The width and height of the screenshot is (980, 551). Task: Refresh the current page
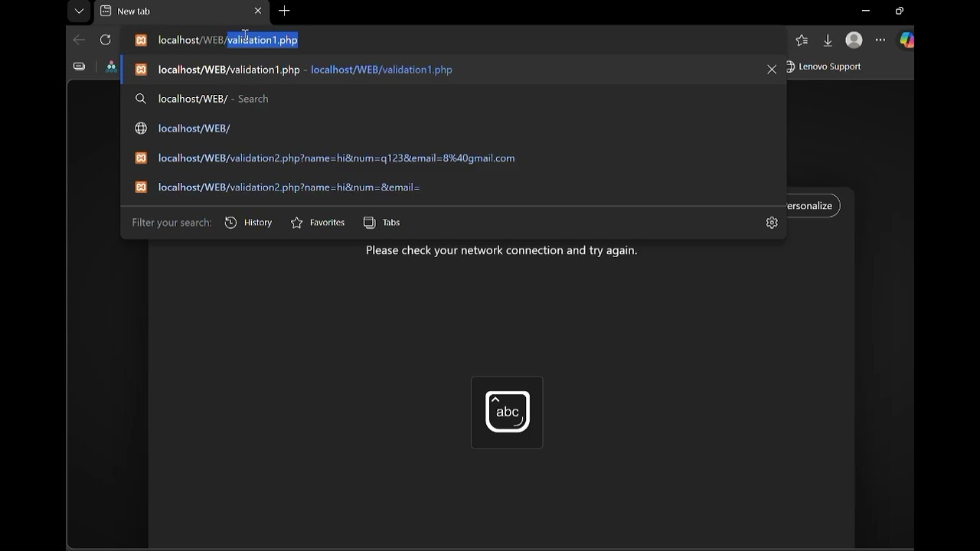pos(106,40)
